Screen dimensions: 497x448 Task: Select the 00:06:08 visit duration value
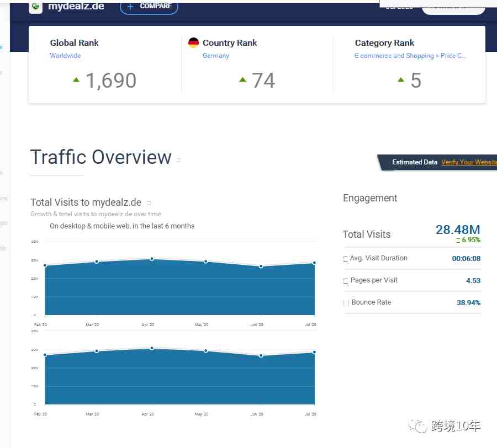tap(466, 259)
